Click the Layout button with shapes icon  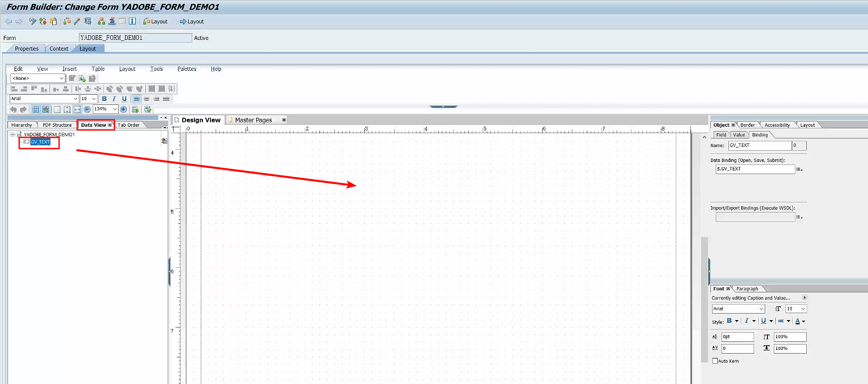point(155,21)
